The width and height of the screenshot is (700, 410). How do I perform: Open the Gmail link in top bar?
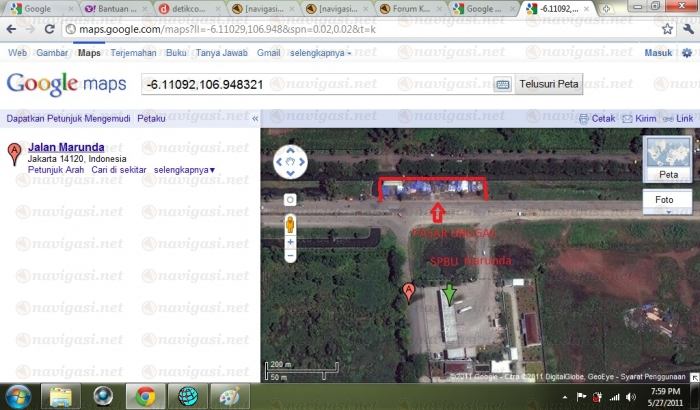(x=268, y=52)
